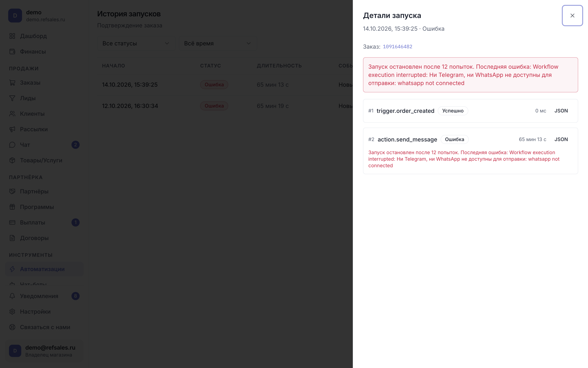The image size is (588, 368).
Task: Click the Чат speech bubble icon
Action: pyautogui.click(x=12, y=145)
